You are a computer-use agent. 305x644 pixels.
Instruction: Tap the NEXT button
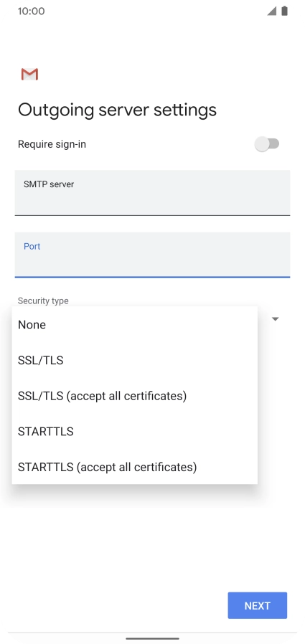258,605
